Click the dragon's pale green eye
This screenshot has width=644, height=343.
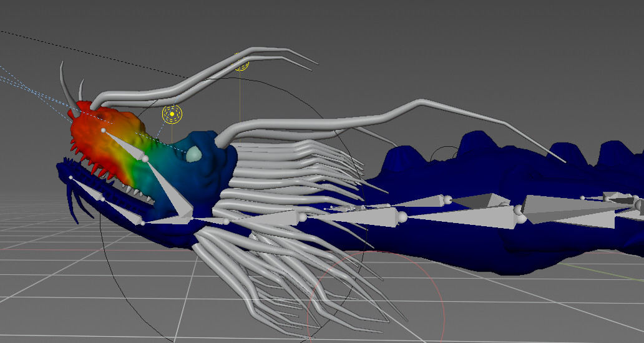193,154
